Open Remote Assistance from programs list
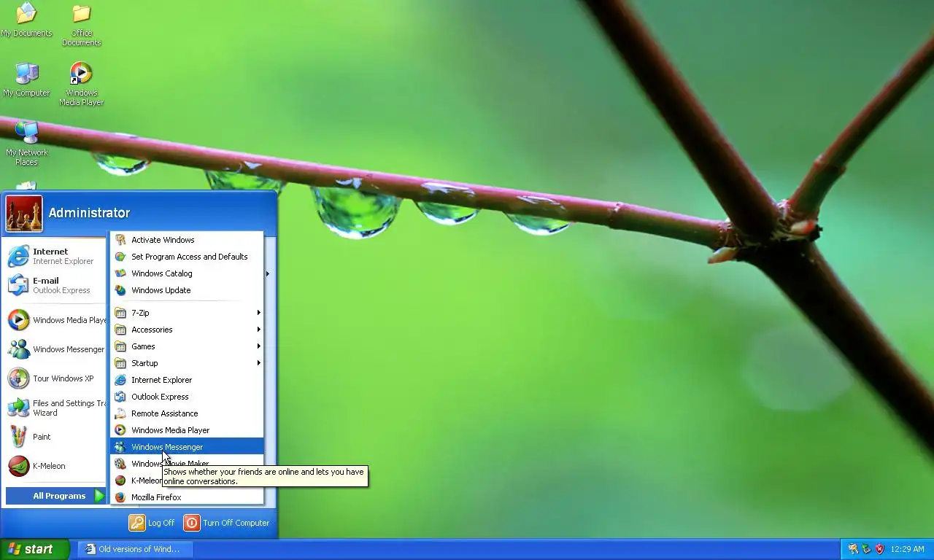 click(187, 413)
